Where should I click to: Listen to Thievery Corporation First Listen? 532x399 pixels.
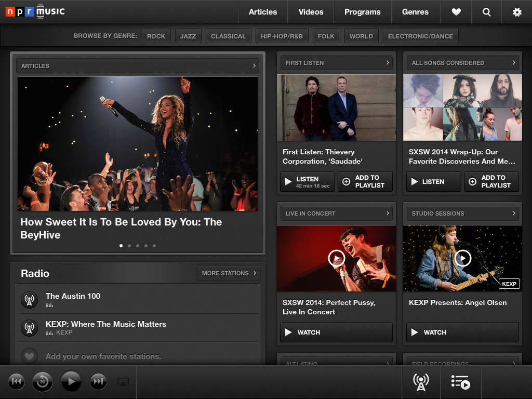click(x=308, y=181)
